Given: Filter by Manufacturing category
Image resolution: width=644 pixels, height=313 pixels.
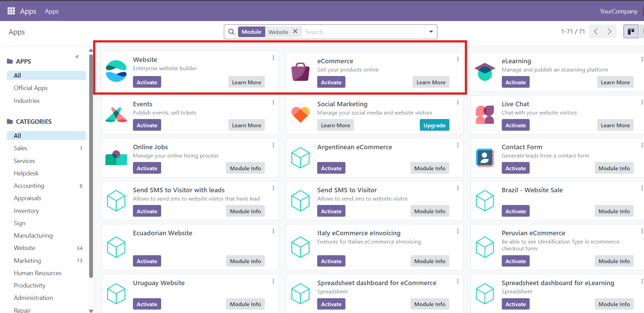Looking at the screenshot, I should pyautogui.click(x=46, y=236).
